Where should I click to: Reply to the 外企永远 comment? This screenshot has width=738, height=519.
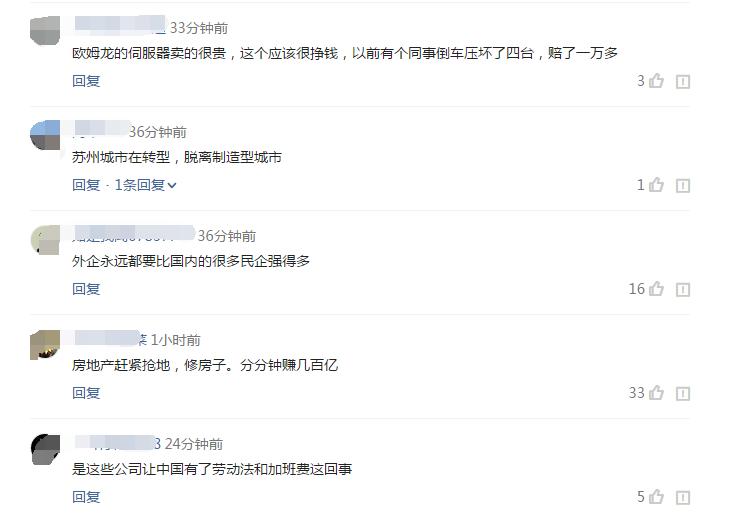pos(86,289)
